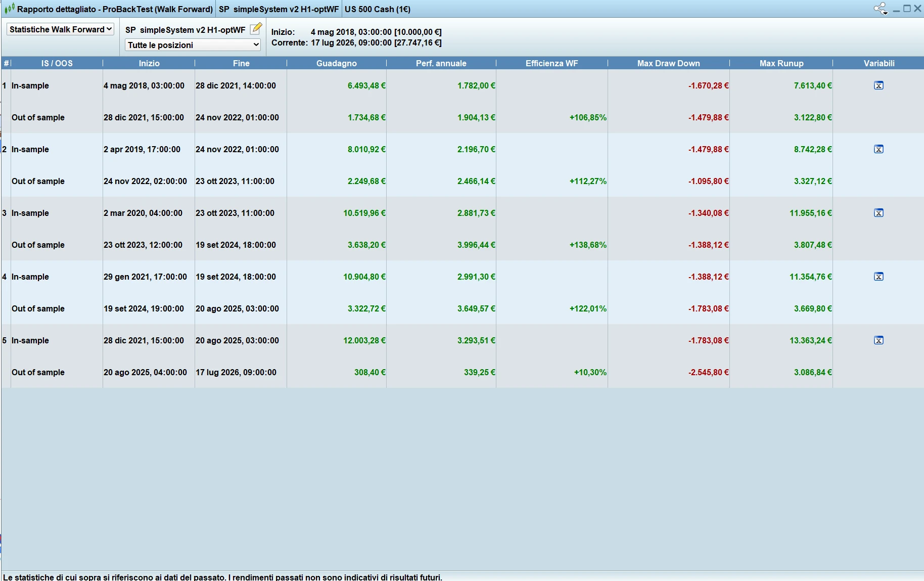924x581 pixels.
Task: Open variables for walk-forward row 3
Action: tap(879, 213)
